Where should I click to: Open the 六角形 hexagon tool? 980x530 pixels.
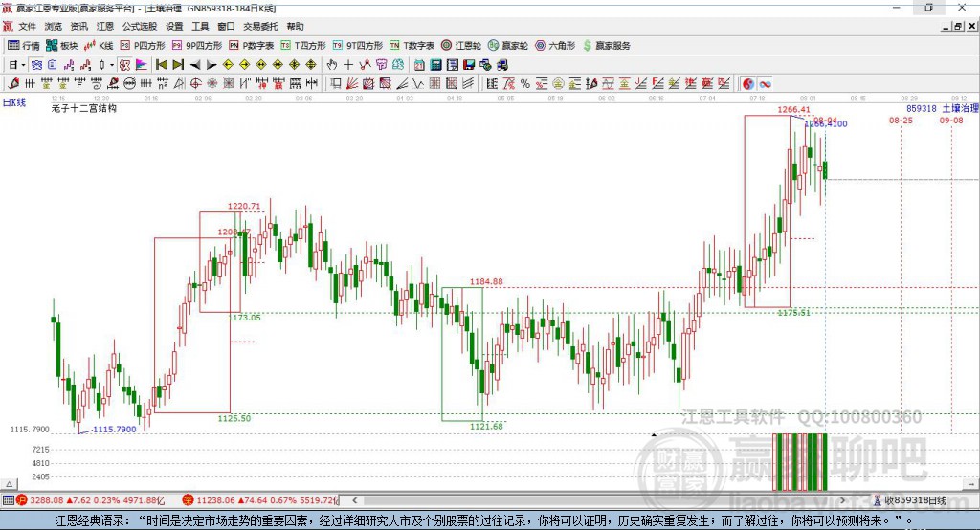[x=555, y=46]
